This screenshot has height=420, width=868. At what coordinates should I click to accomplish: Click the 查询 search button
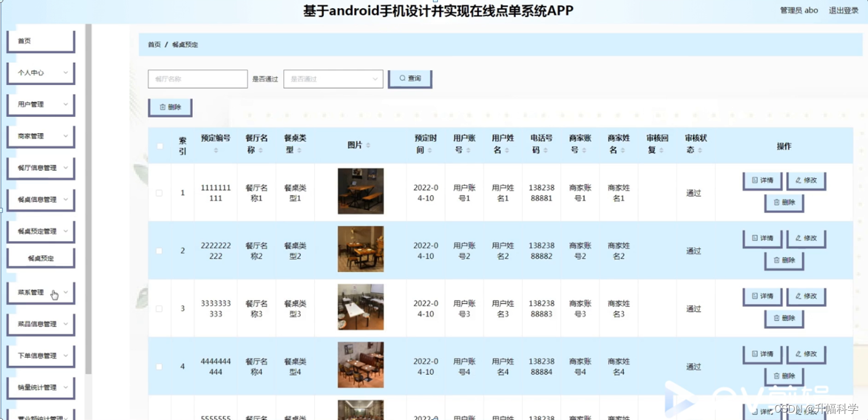point(410,79)
